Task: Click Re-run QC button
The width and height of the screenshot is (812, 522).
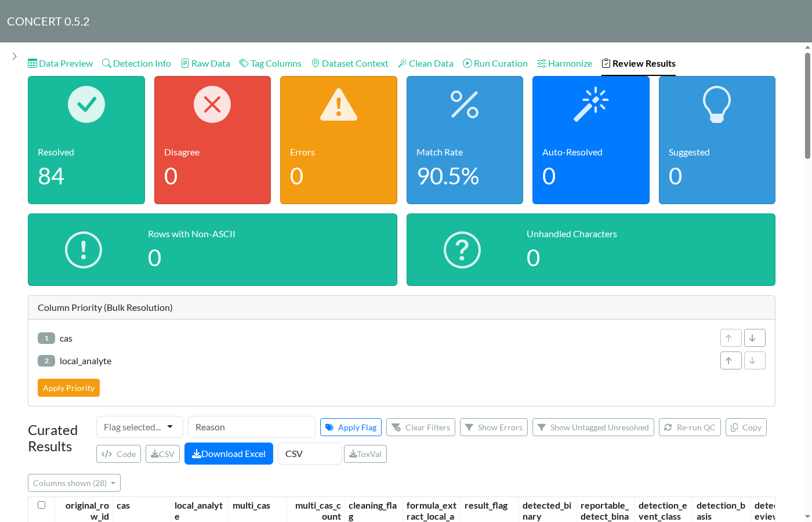Action: tap(690, 427)
